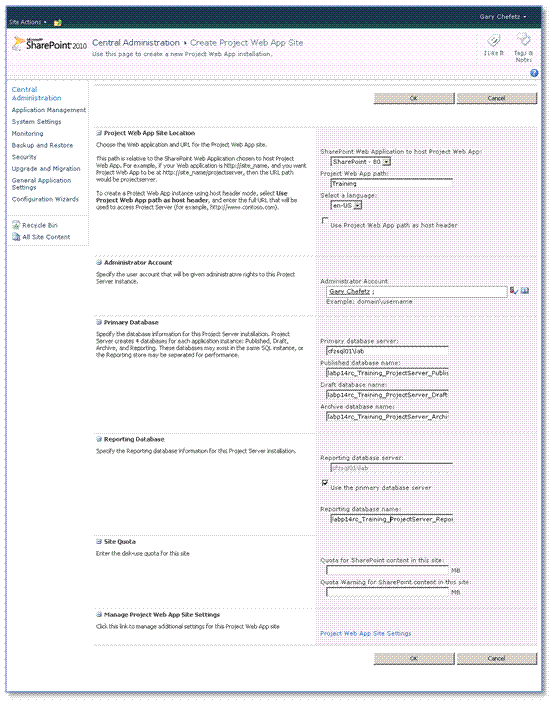Open the SharePoint Web Application dropdown

pos(361,162)
